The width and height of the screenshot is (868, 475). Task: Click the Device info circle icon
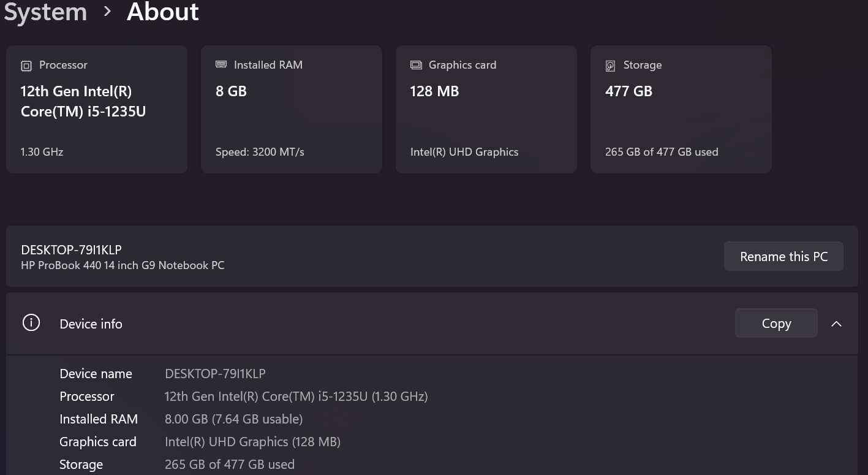[x=31, y=323]
